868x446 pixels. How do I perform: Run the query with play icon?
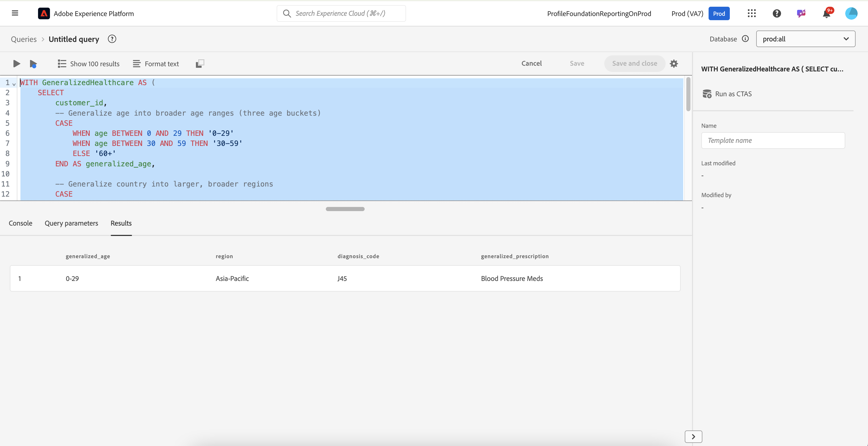tap(16, 64)
